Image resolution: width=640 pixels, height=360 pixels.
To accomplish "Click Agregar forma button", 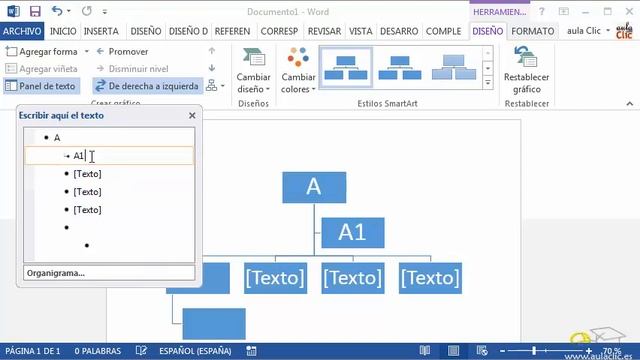I will click(42, 51).
